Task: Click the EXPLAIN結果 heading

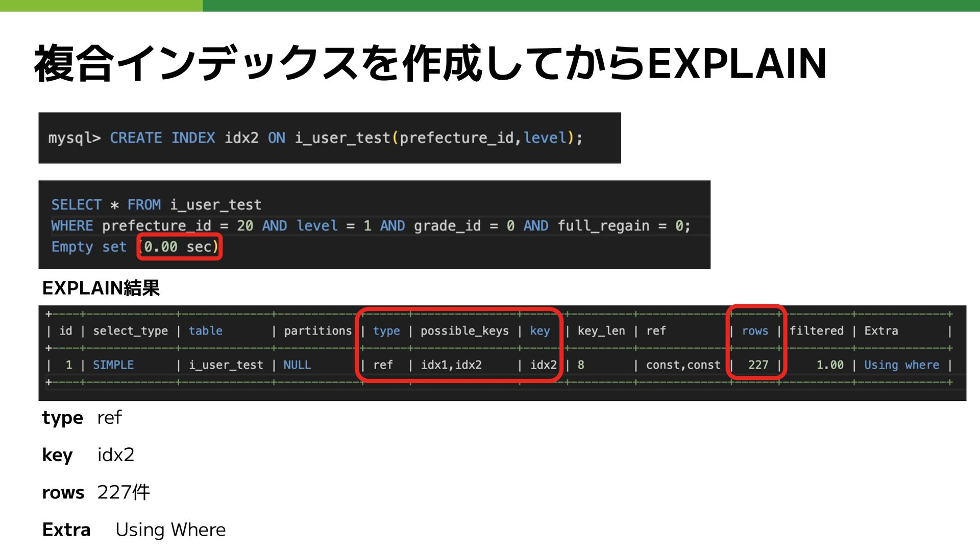Action: pos(101,289)
